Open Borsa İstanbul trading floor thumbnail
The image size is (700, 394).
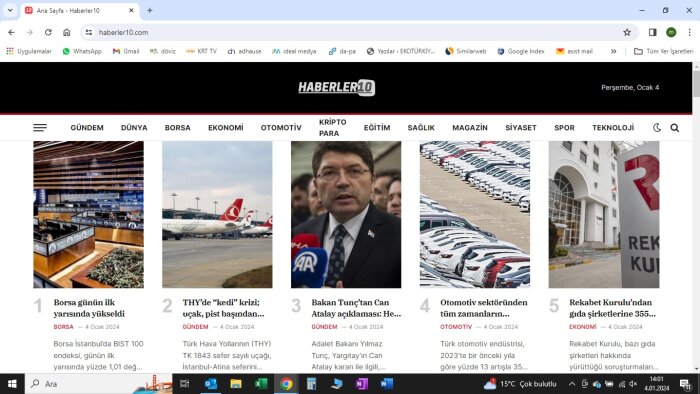click(88, 215)
